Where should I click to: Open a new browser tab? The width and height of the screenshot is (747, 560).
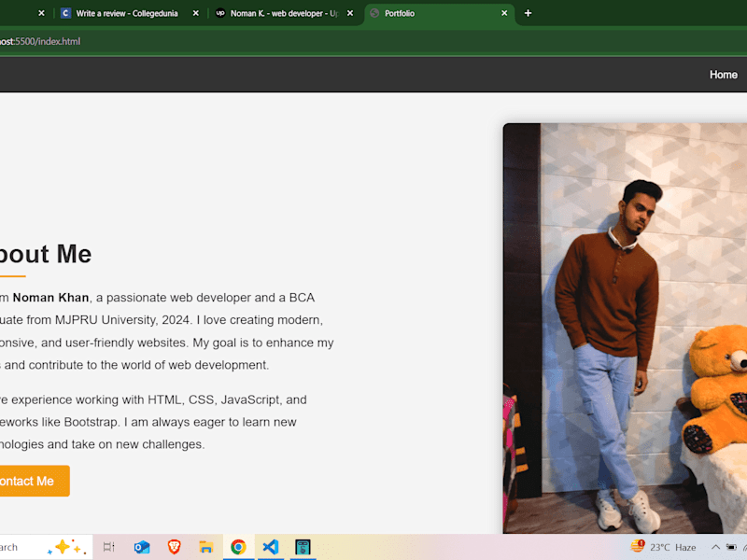(x=528, y=13)
